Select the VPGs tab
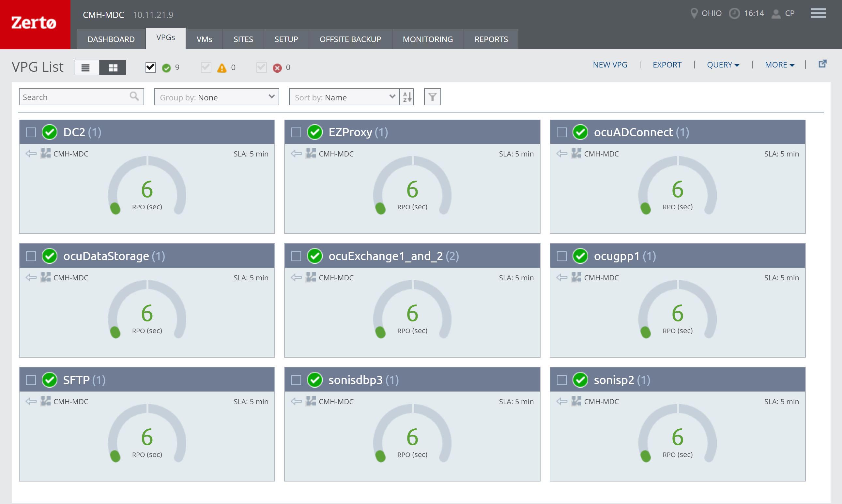This screenshot has width=842, height=504. (x=166, y=38)
